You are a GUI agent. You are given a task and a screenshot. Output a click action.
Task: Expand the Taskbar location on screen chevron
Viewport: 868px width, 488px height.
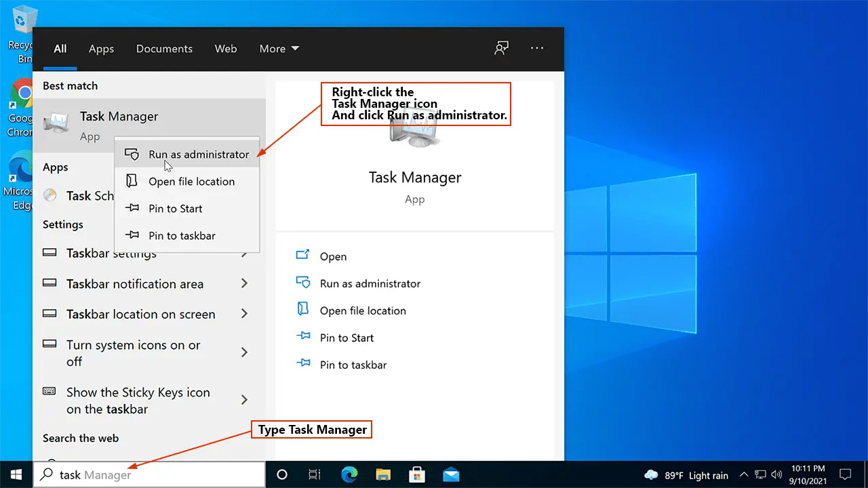tap(244, 314)
